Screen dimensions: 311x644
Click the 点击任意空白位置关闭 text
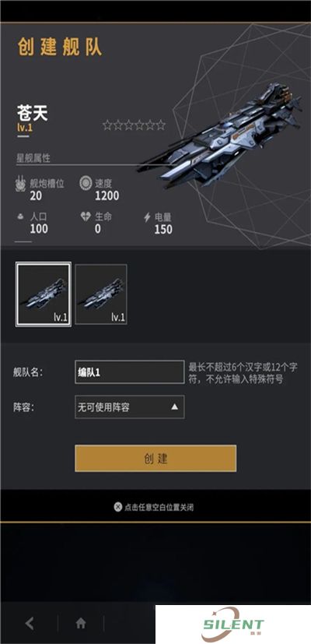coord(159,507)
